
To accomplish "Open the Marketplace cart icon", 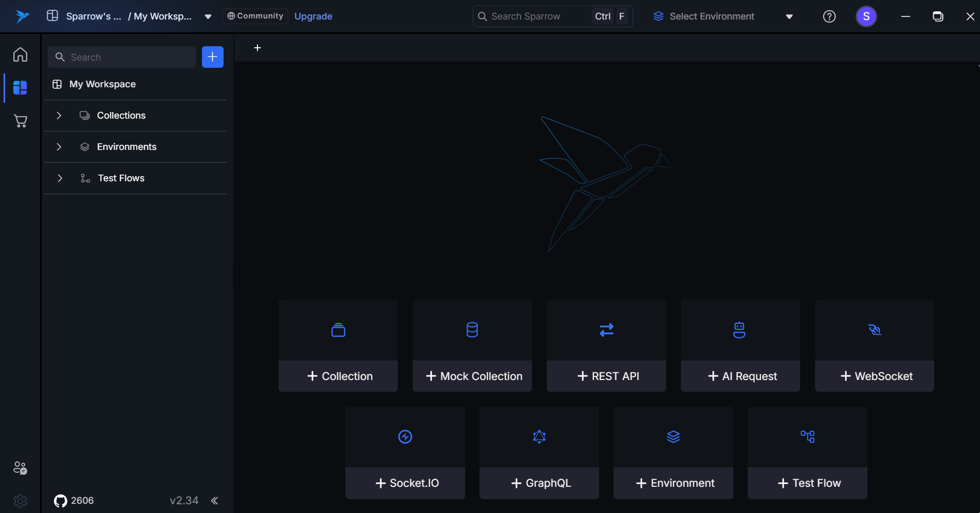I will pos(20,121).
